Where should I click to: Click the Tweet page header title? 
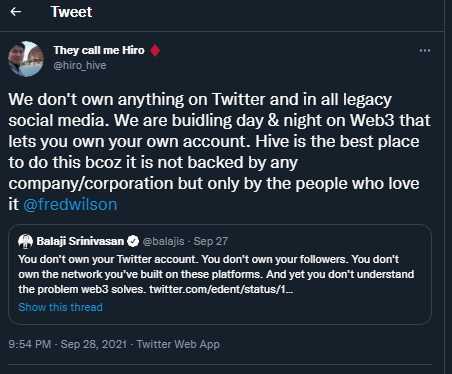(x=71, y=12)
